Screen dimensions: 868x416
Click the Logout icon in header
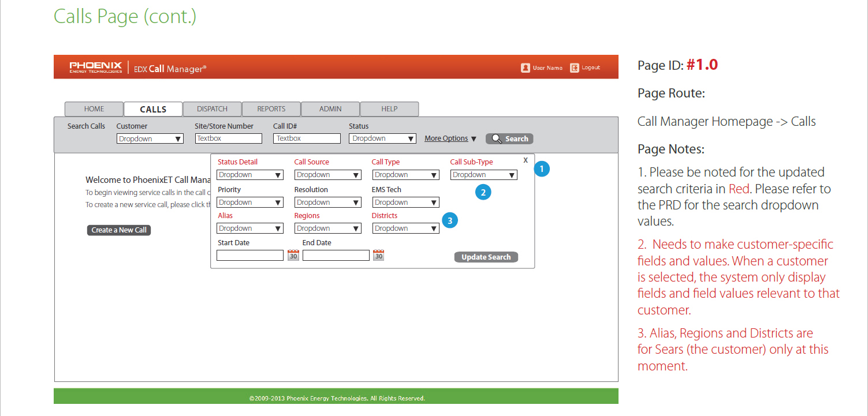575,68
